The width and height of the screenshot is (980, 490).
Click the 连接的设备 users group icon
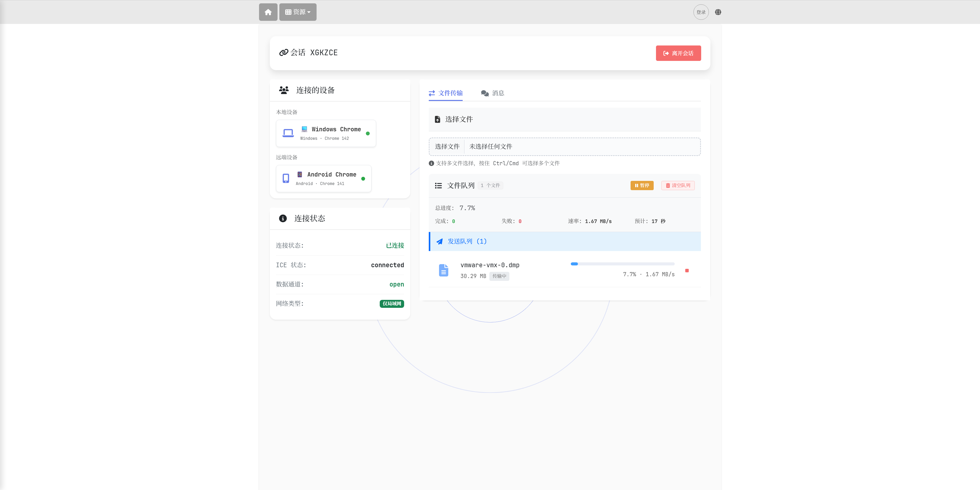tap(284, 90)
